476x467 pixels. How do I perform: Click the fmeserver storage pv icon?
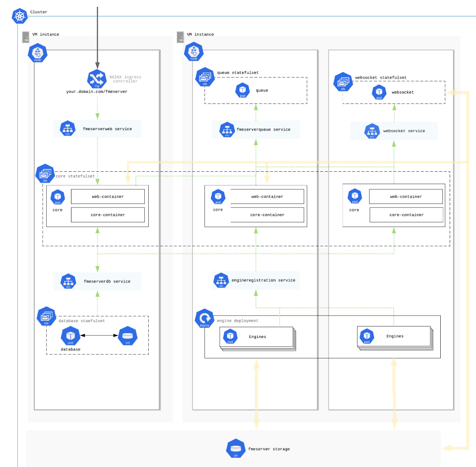236,449
